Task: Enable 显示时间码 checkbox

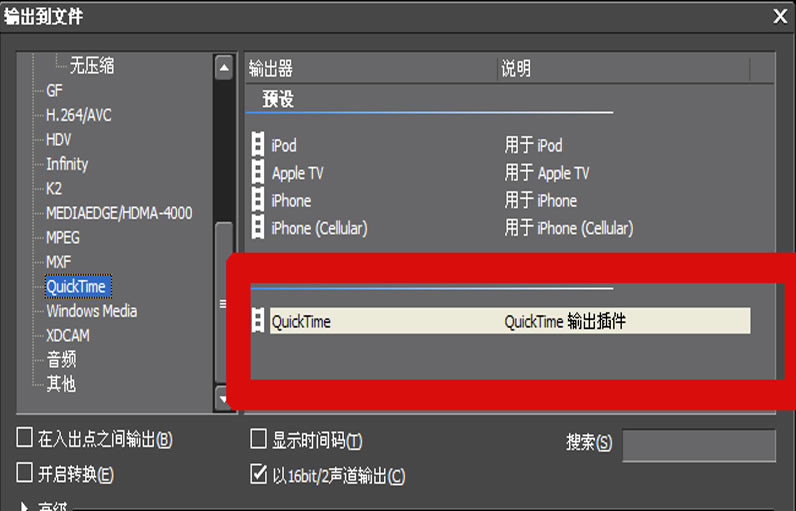Action: pyautogui.click(x=258, y=439)
